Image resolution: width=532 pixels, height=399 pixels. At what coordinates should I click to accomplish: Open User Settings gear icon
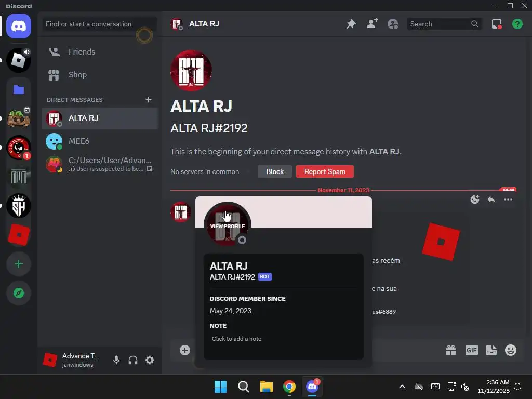click(150, 360)
